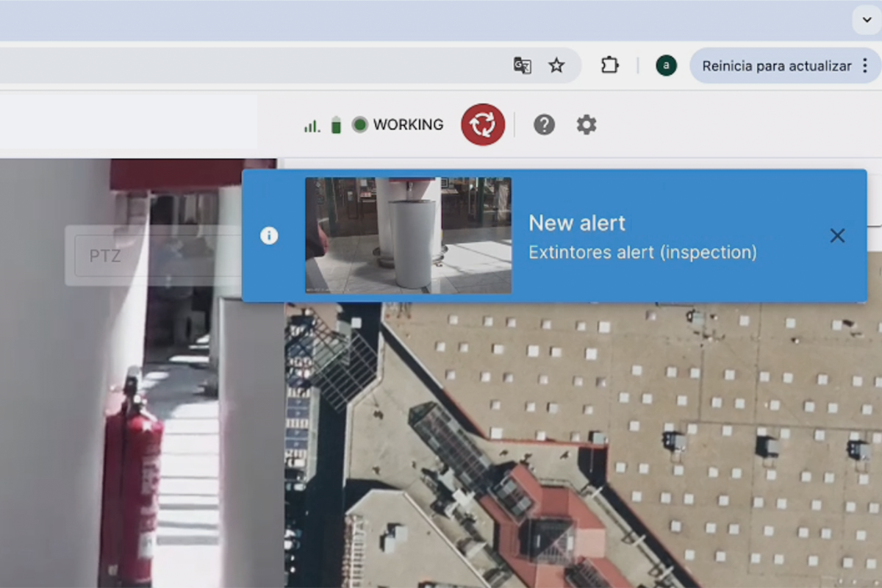Bookmark this page with the star icon
The height and width of the screenshot is (588, 882).
click(556, 65)
